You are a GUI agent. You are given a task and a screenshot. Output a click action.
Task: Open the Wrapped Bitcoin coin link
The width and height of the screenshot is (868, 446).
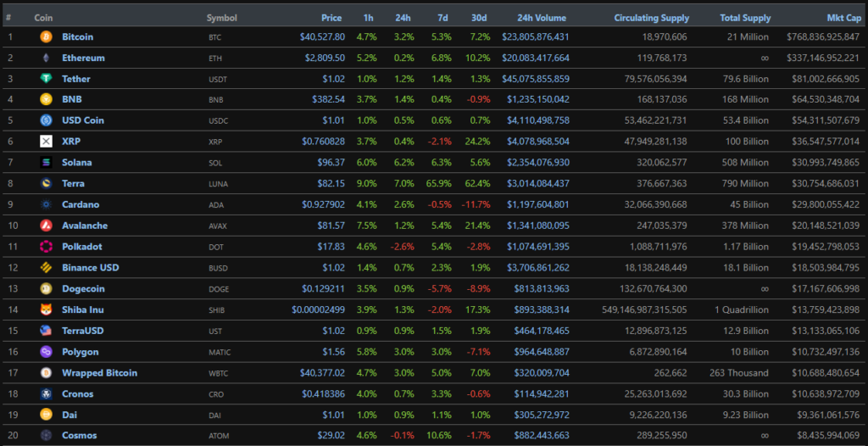tap(99, 373)
